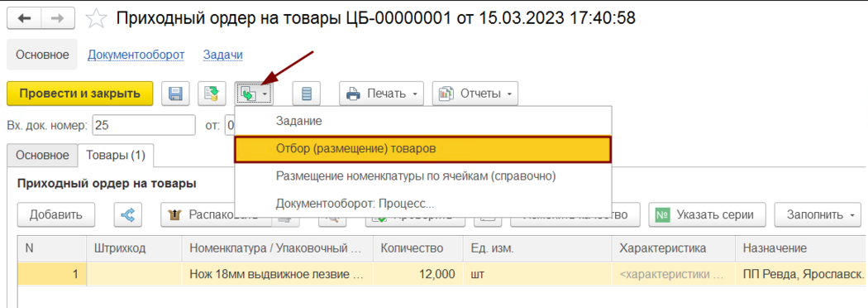Click the Ед. изм. column header
Viewport: 868px width, 308px height.
click(x=537, y=248)
